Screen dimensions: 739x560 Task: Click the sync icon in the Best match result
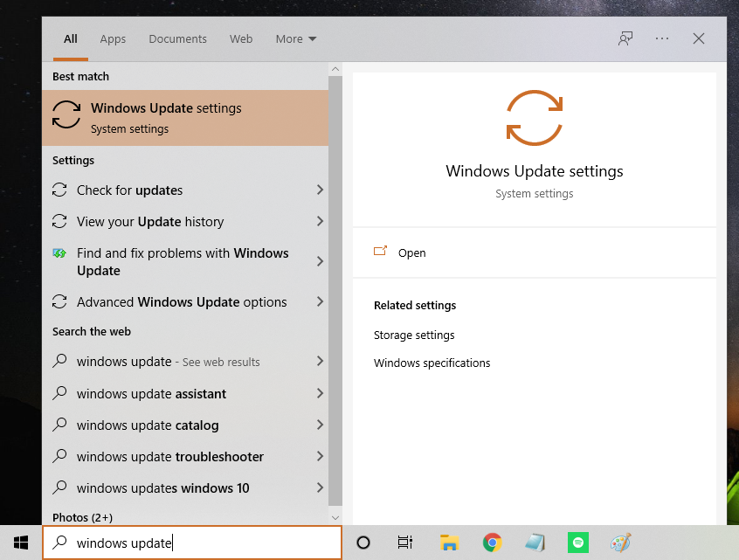(x=66, y=114)
